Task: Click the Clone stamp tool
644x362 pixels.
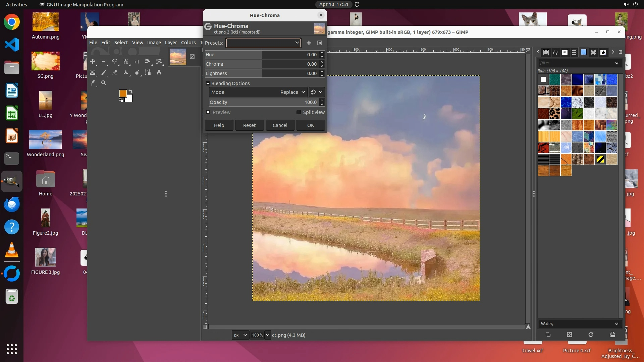Action: (126, 72)
